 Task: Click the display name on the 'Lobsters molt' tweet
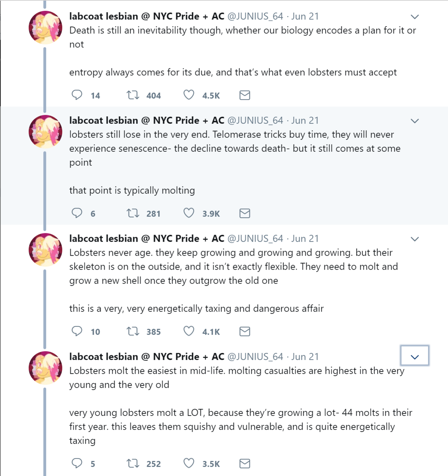(147, 357)
